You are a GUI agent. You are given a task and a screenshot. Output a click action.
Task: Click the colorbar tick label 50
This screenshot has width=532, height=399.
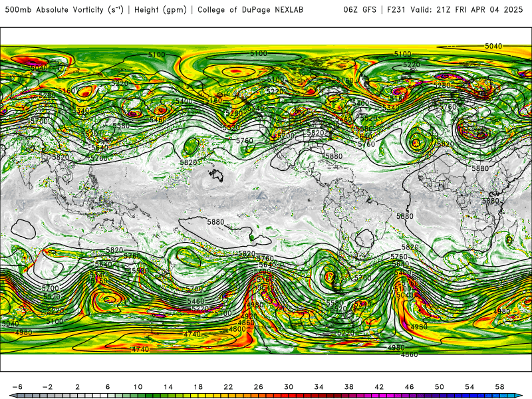pyautogui.click(x=440, y=387)
